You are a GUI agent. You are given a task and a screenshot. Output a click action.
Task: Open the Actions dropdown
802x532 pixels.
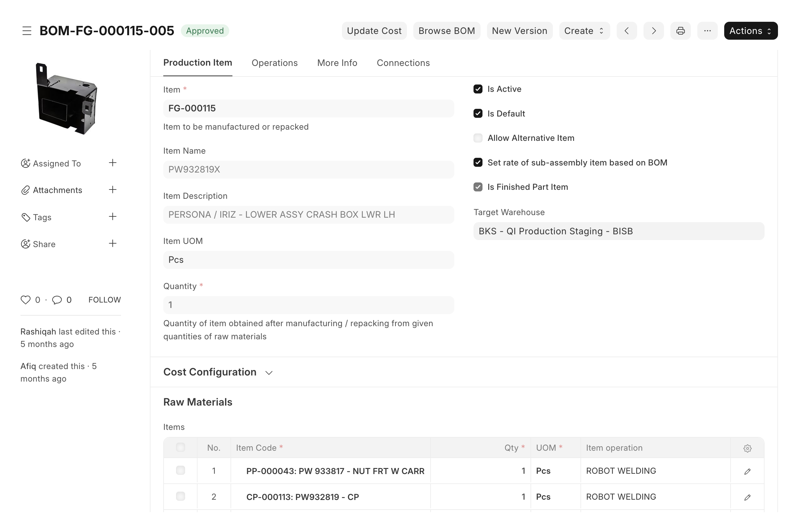click(x=750, y=31)
